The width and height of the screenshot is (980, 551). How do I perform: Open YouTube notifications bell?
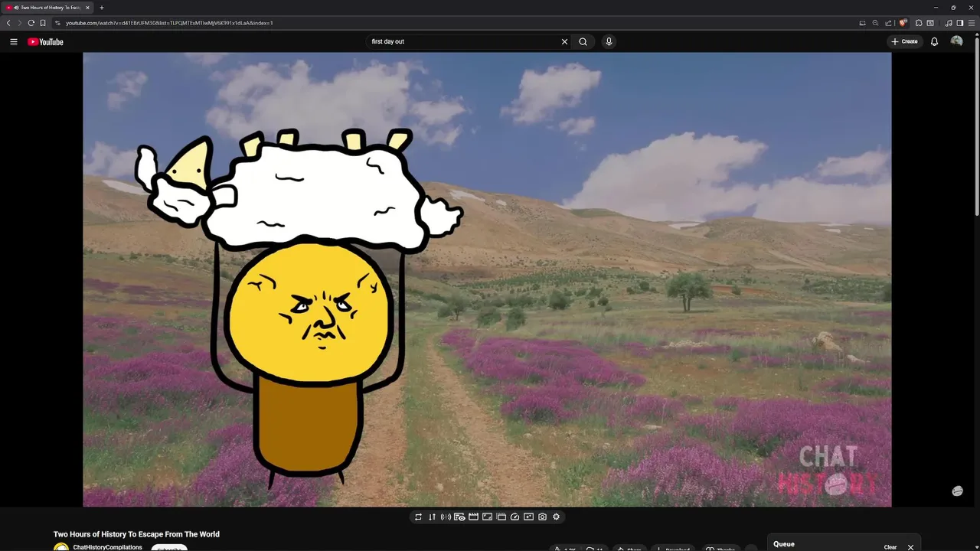pyautogui.click(x=934, y=41)
